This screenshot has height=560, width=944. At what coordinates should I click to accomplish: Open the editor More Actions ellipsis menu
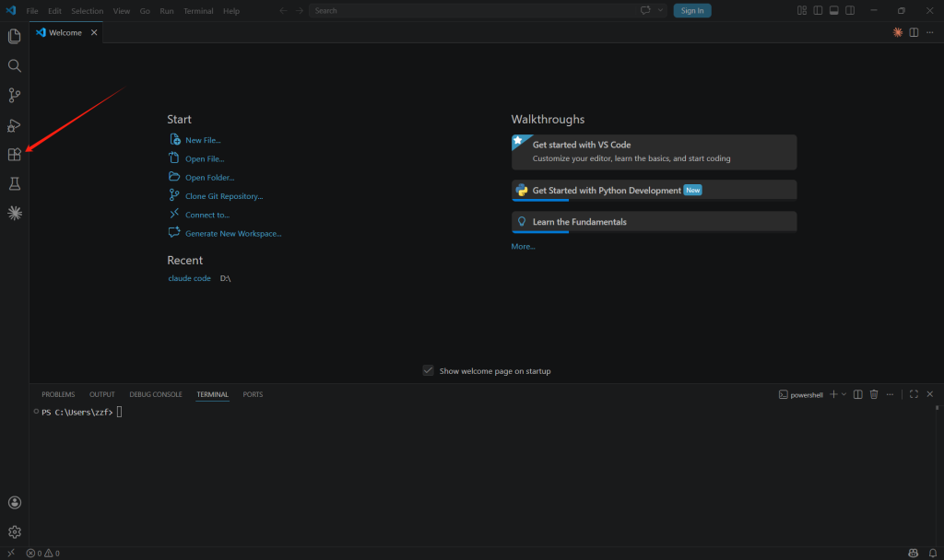pyautogui.click(x=929, y=32)
